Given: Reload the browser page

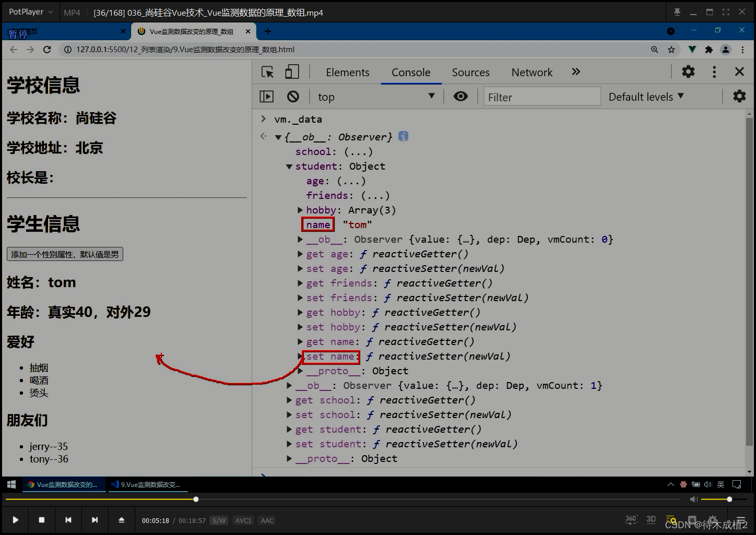Looking at the screenshot, I should point(47,50).
